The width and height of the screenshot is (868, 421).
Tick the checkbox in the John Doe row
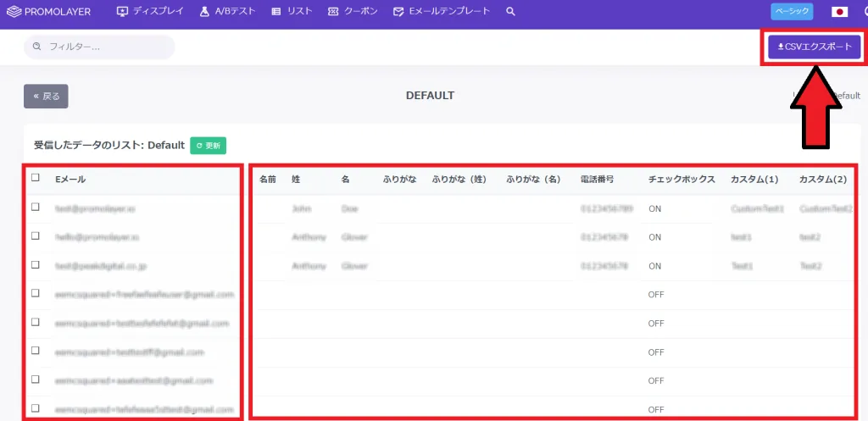pyautogui.click(x=36, y=207)
